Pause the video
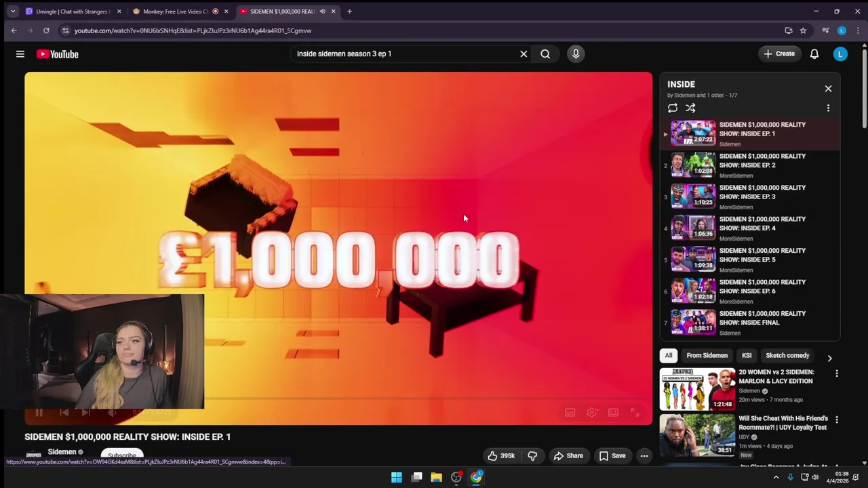Viewport: 868px width, 488px height. pos(39,412)
